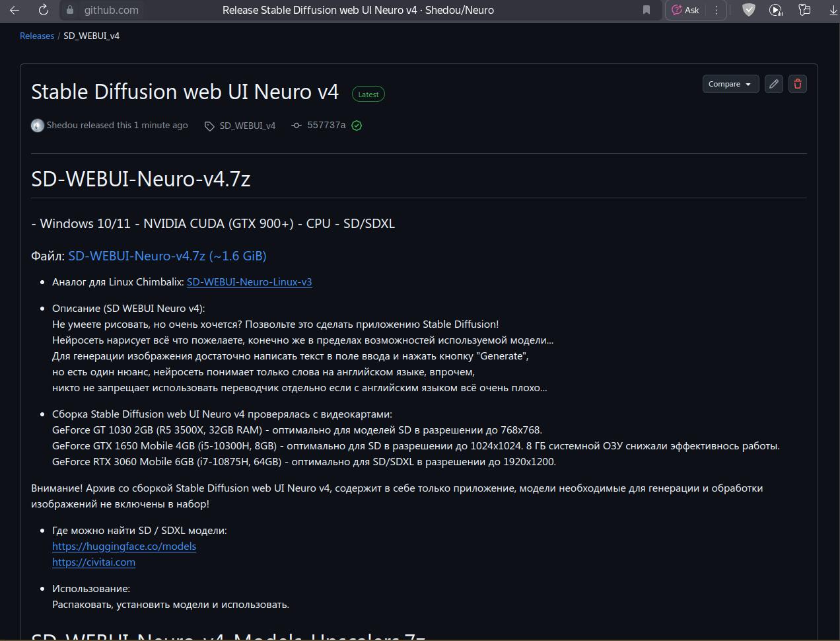Open Shedou's avatar image

38,126
